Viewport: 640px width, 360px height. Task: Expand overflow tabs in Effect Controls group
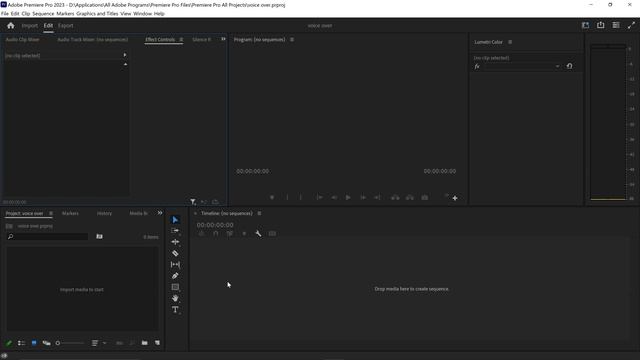(223, 39)
